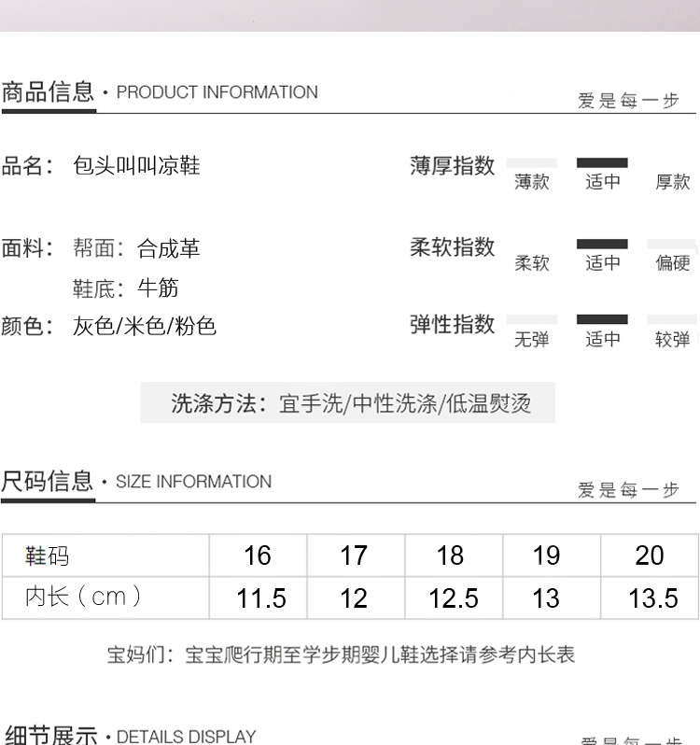Click the 12.5 inner length cell

tap(454, 597)
